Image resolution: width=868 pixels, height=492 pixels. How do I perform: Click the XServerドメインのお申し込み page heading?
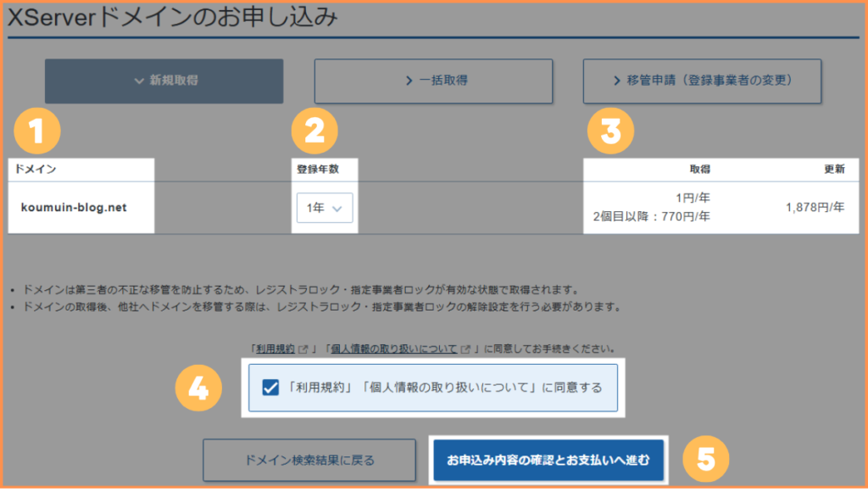173,18
